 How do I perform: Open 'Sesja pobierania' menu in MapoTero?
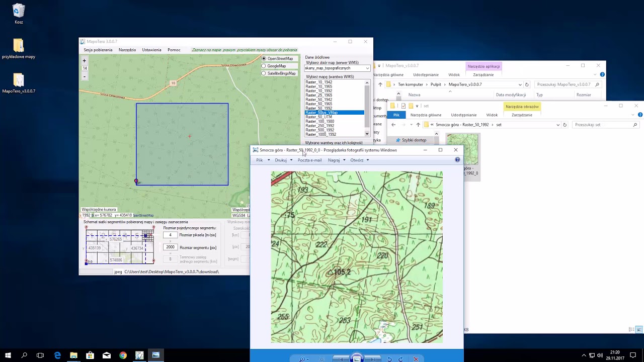click(98, 50)
